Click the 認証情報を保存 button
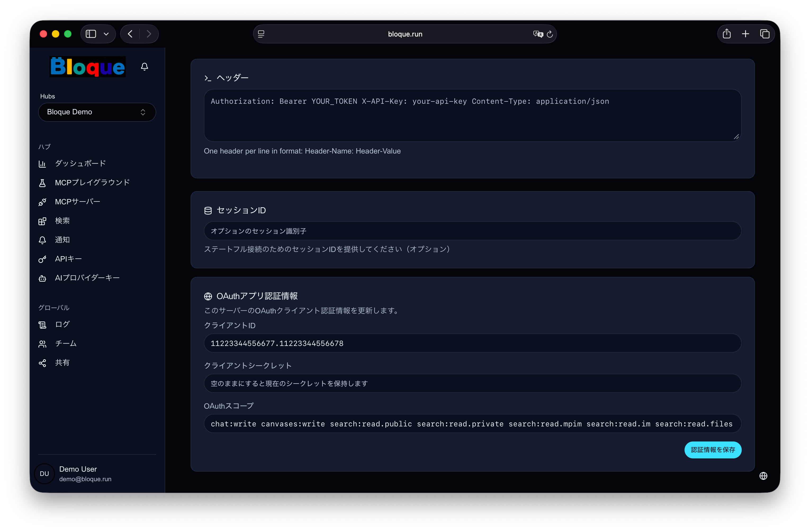810x532 pixels. (713, 450)
